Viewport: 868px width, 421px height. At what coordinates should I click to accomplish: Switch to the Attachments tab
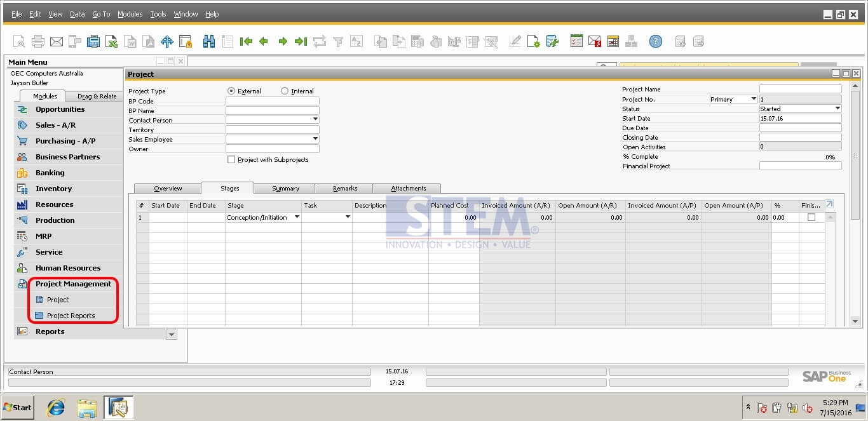tap(409, 188)
